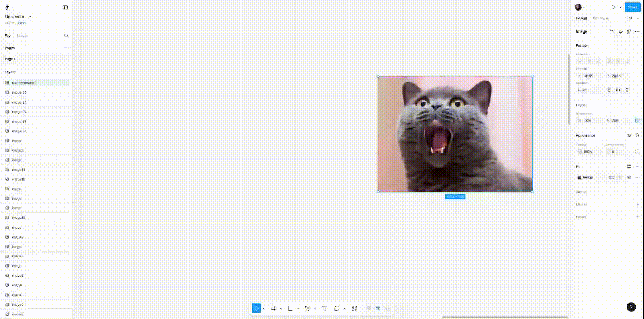Viewport: 644px width, 319px height.
Task: Open the Actions components tool
Action: click(354, 308)
